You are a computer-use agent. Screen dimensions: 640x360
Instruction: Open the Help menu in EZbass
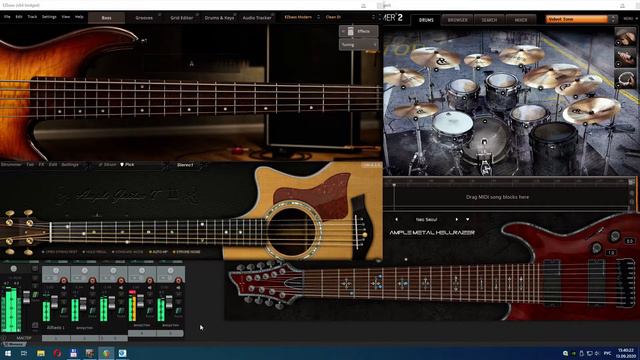pyautogui.click(x=79, y=17)
